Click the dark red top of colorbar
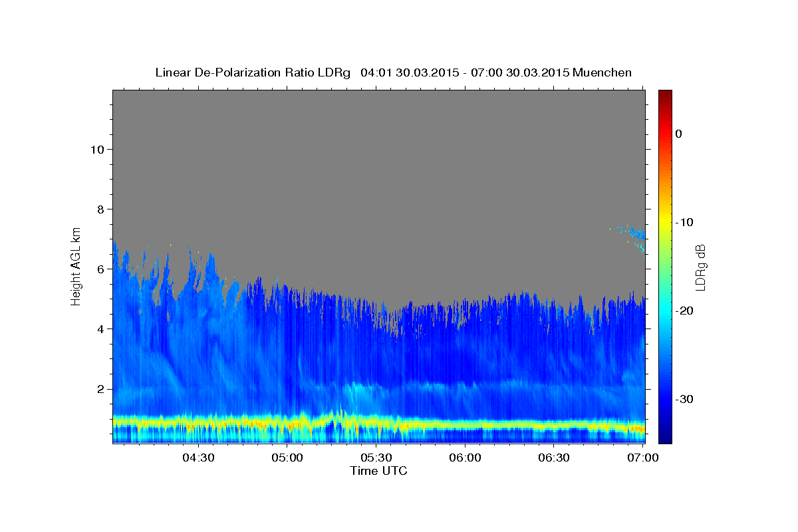 (x=665, y=95)
